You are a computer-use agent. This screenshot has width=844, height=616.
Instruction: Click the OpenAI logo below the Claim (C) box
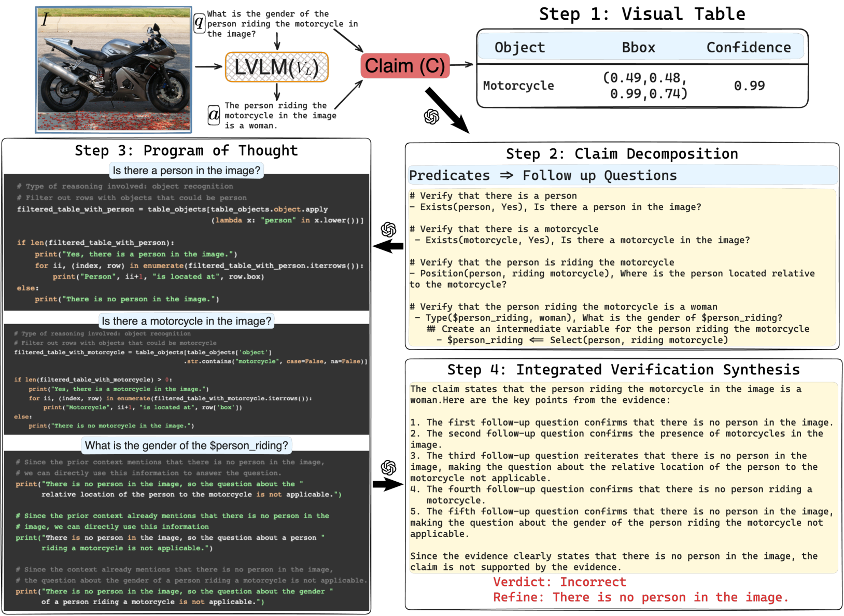[431, 117]
